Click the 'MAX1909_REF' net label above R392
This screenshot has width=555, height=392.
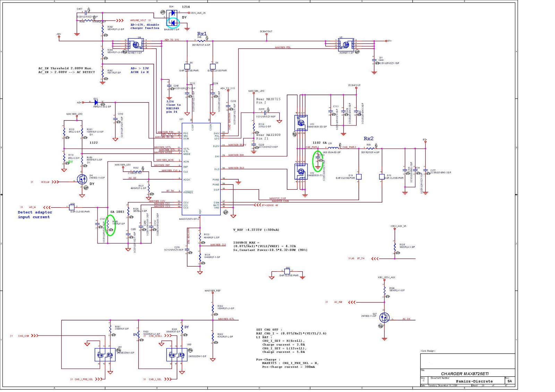click(x=213, y=291)
